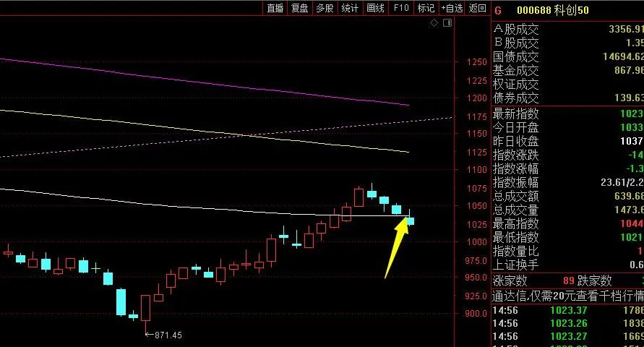This screenshot has width=644, height=347.
Task: Click the purple moving average line
Action: [205, 82]
